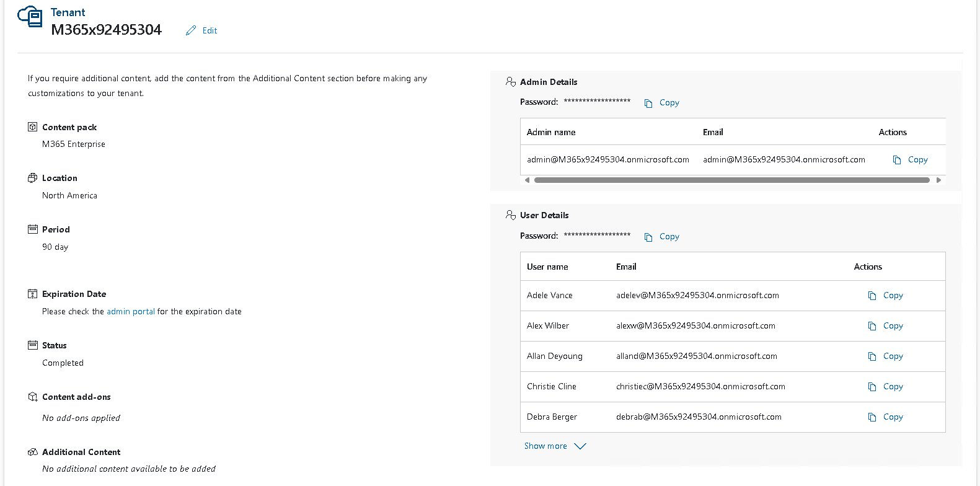Click the Debra Berger user name

[552, 417]
